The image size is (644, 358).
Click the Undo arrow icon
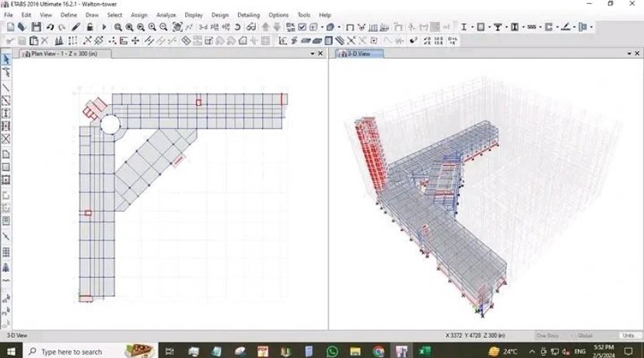point(50,27)
